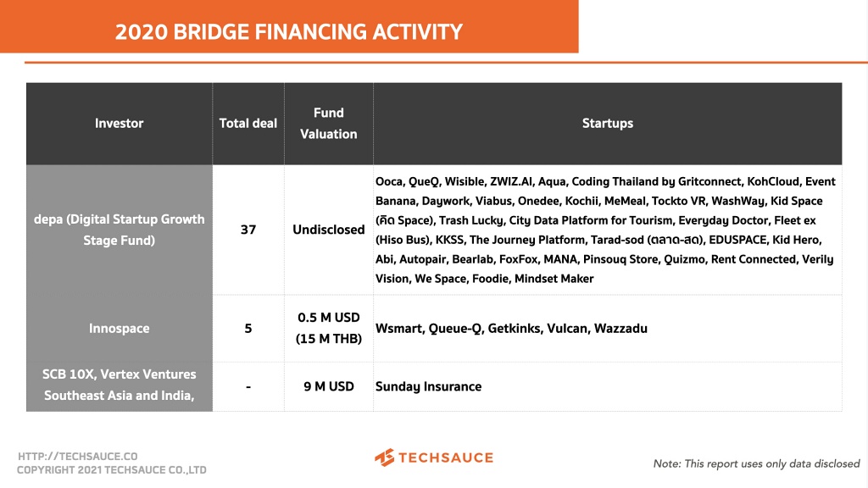The height and width of the screenshot is (488, 868).
Task: Click the Startups column header
Action: (x=607, y=124)
